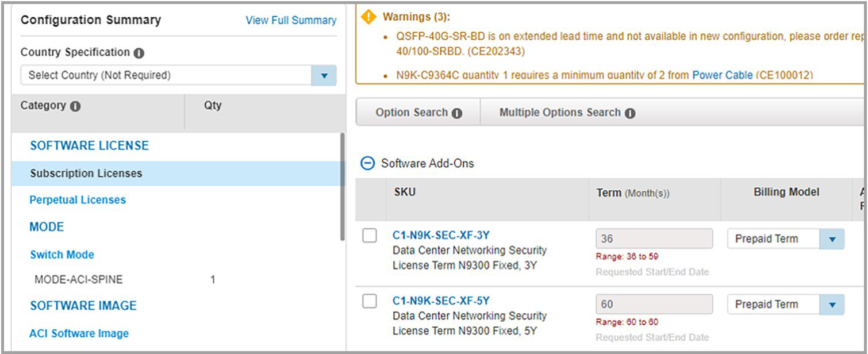The height and width of the screenshot is (354, 868).
Task: Open Billing Model dropdown for 3Y license
Action: [832, 239]
